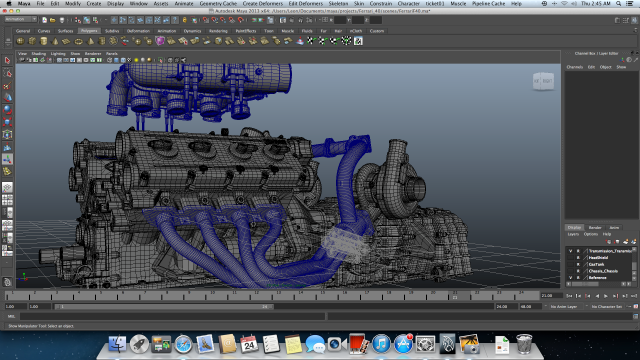Image resolution: width=640 pixels, height=360 pixels.
Task: Open the viewport Renderer menu
Action: click(x=93, y=53)
